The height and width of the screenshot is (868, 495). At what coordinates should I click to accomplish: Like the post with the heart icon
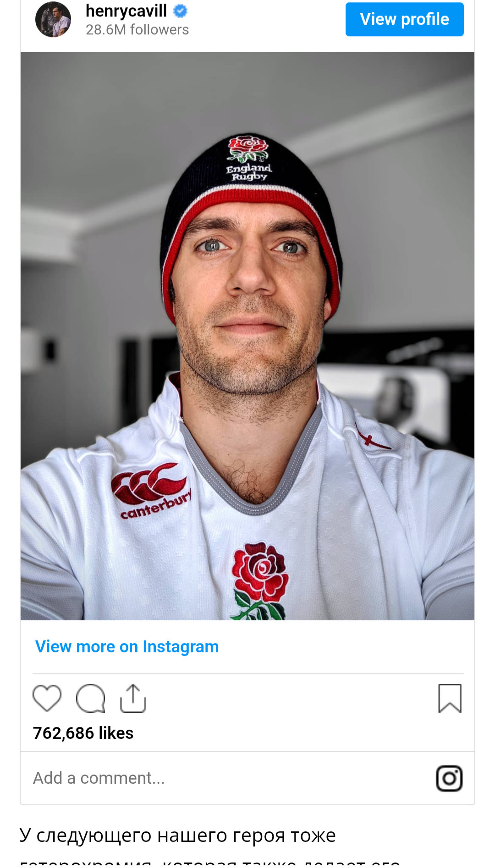click(x=47, y=698)
